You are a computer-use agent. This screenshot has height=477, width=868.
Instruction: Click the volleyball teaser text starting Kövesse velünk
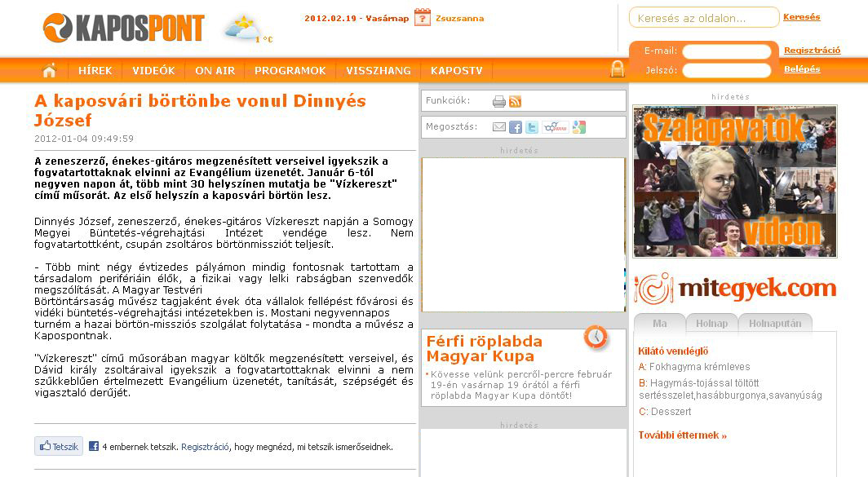521,385
